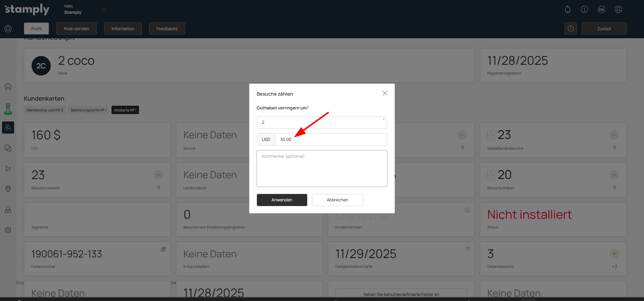Screen dimensions: 644x301
Task: Copy card number 190061-952-133
Action: (163, 249)
